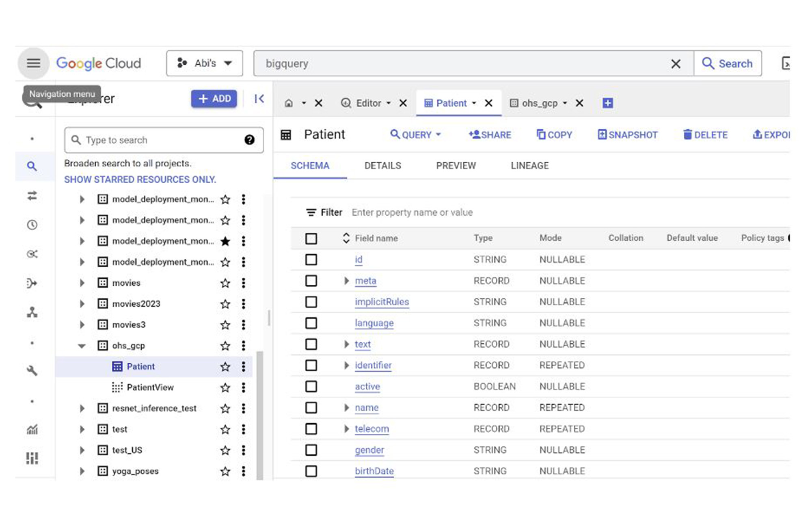Viewport: 812px width, 526px height.
Task: Open the QUERY dropdown
Action: [x=415, y=135]
